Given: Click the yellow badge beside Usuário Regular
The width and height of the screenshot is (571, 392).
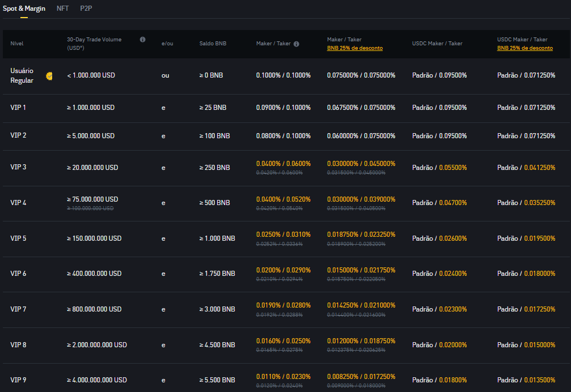Looking at the screenshot, I should [x=49, y=76].
